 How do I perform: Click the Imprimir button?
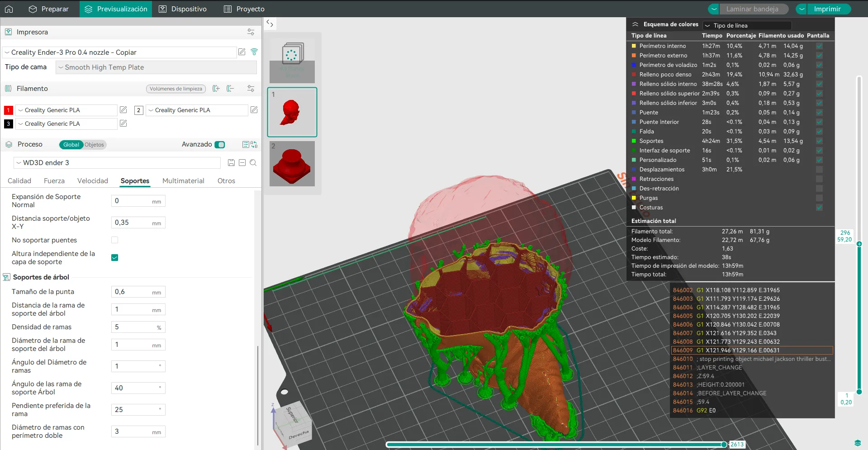pyautogui.click(x=829, y=9)
